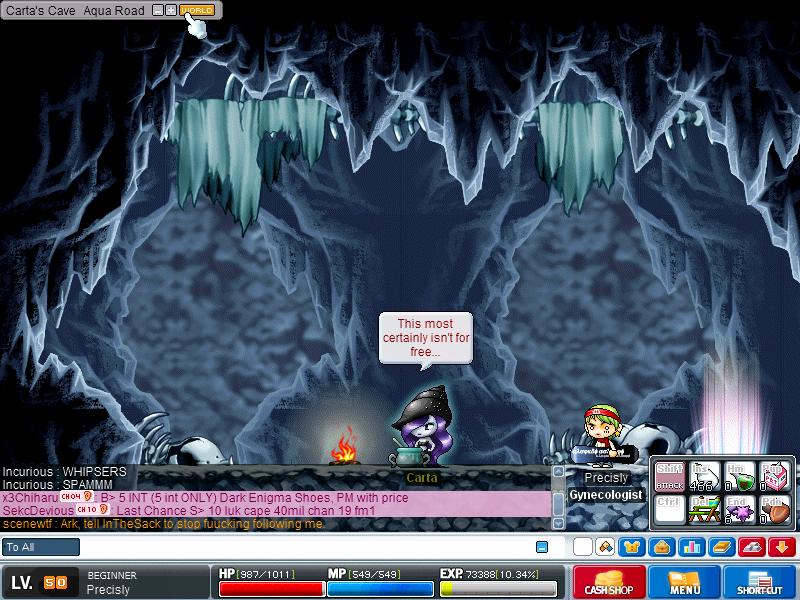Open the Inventory bag icon
Screen dimensions: 800x600
pyautogui.click(x=662, y=547)
